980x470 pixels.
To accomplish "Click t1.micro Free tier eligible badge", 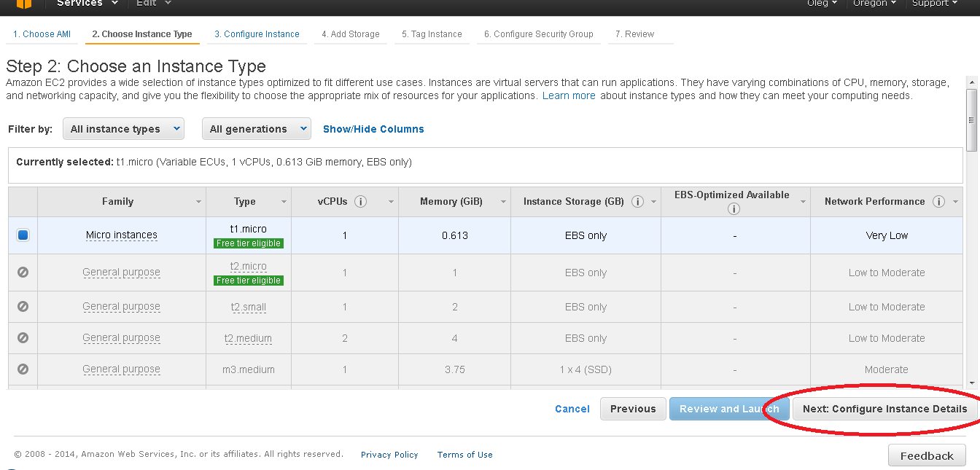I will coord(249,243).
